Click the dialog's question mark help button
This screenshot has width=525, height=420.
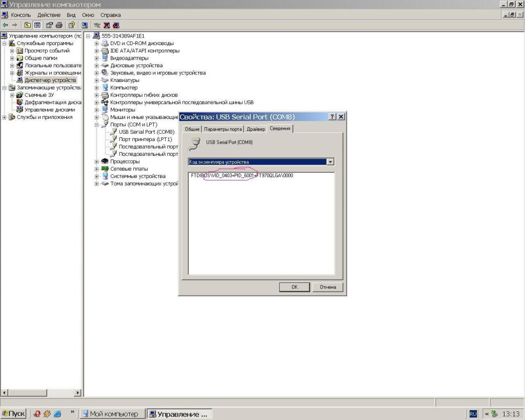[332, 117]
